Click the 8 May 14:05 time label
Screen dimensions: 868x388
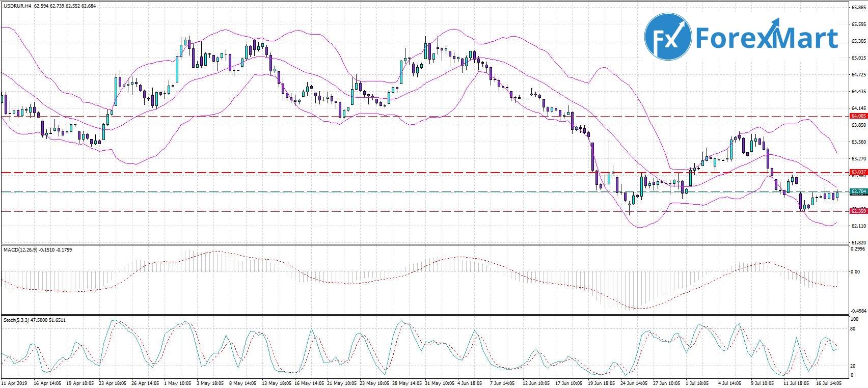(x=243, y=382)
